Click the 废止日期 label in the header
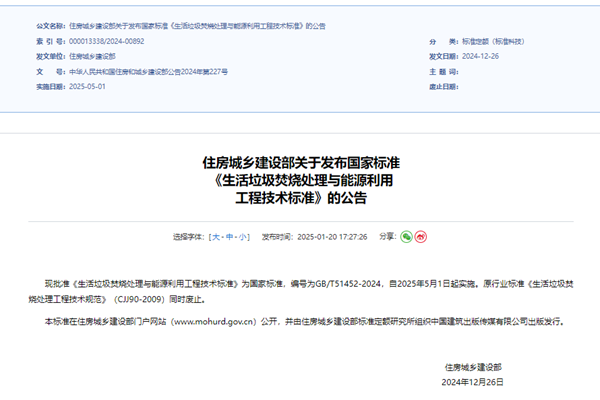Image resolution: width=600 pixels, height=400 pixels. [440, 87]
